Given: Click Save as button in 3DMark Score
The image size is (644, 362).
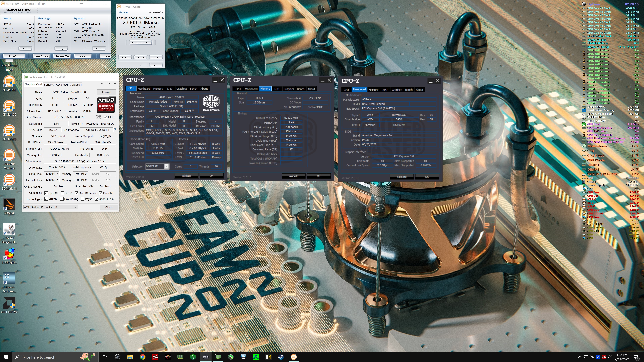Looking at the screenshot, I should pos(156,57).
